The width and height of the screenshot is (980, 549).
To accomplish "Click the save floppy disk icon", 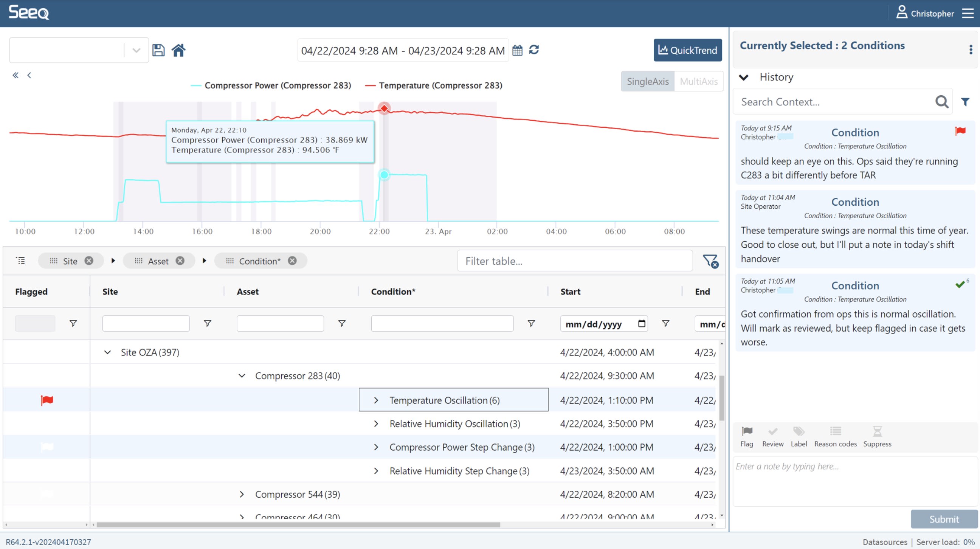I will coord(158,50).
